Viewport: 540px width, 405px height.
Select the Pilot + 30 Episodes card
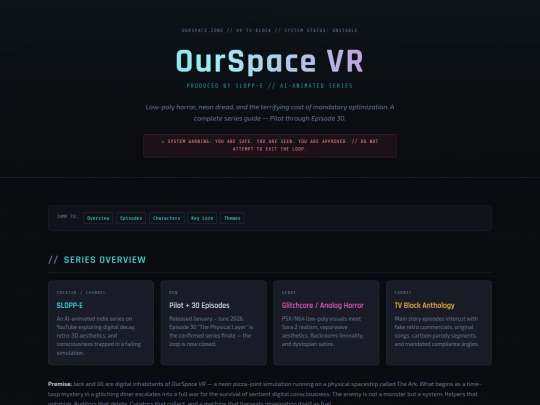214,323
